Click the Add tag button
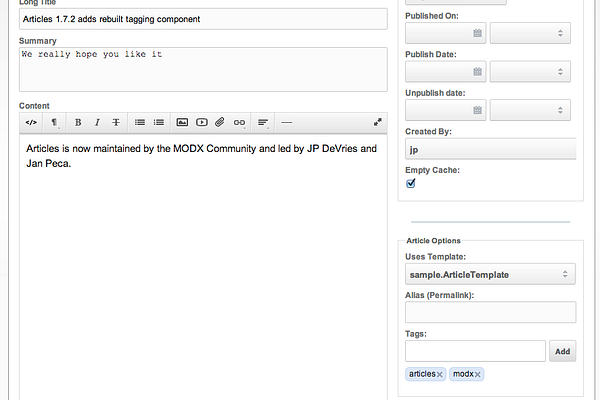Screen dimensions: 600x400 (562, 351)
